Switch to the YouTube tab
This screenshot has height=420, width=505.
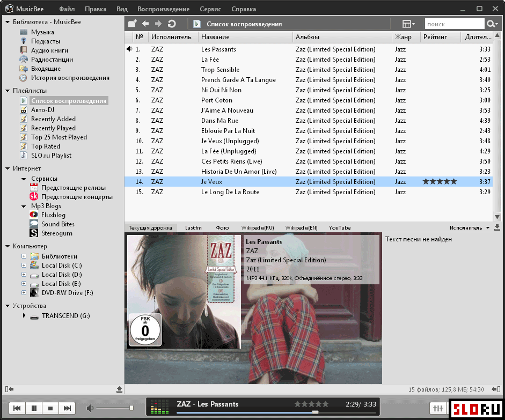point(340,227)
